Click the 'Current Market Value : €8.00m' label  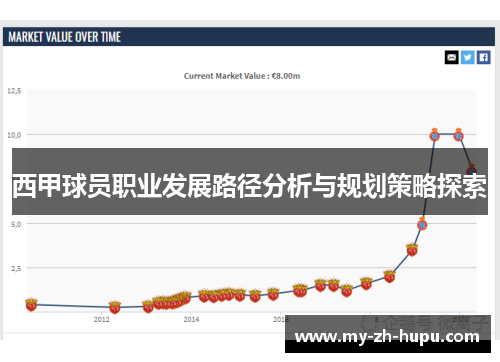tap(242, 76)
